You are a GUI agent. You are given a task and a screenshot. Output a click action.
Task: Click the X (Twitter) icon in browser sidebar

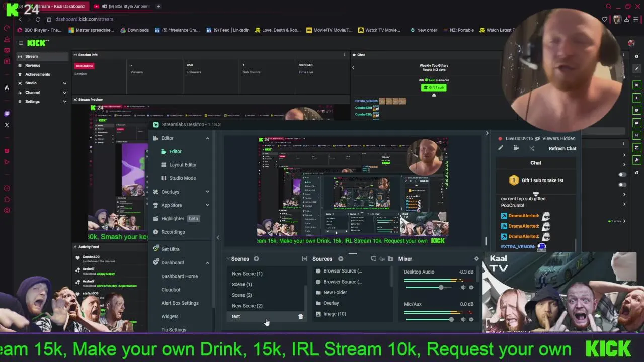7,125
